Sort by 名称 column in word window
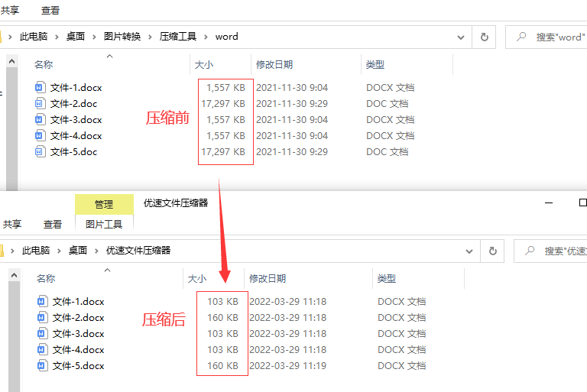Screen dimensions: 587x392 [44, 64]
